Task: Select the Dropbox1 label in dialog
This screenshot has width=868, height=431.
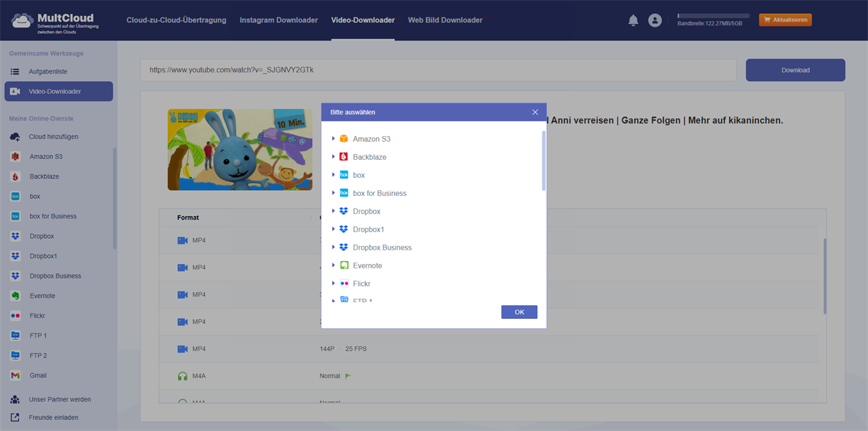Action: pos(368,229)
